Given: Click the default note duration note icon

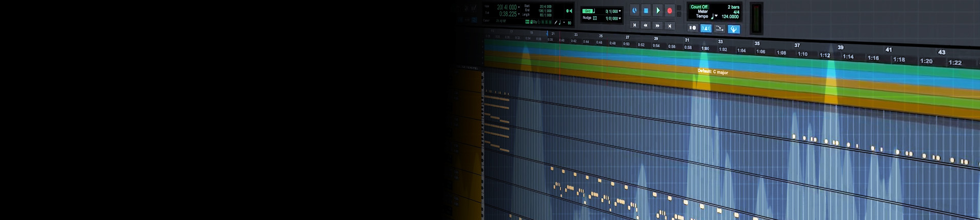Looking at the screenshot, I should click(x=560, y=22).
